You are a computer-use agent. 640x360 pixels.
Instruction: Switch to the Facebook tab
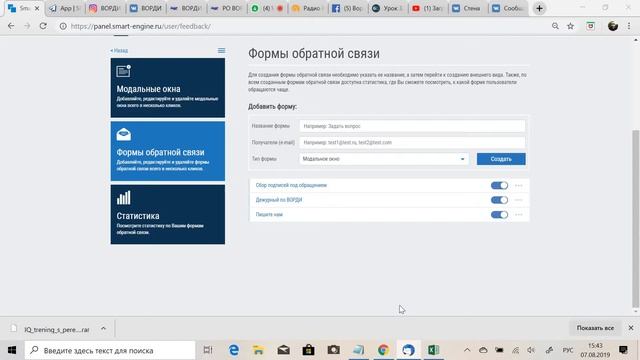[347, 8]
